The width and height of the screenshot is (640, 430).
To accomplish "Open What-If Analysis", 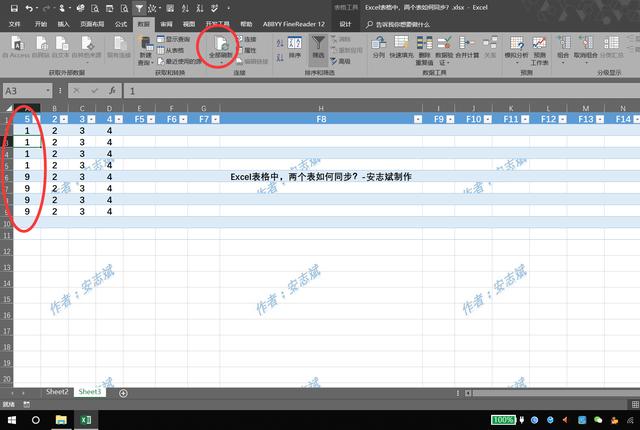I will click(516, 50).
